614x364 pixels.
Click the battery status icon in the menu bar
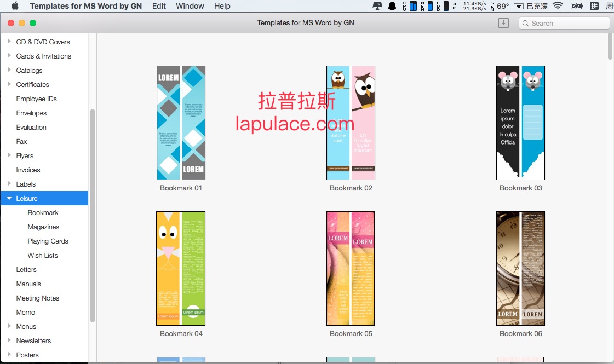(576, 6)
